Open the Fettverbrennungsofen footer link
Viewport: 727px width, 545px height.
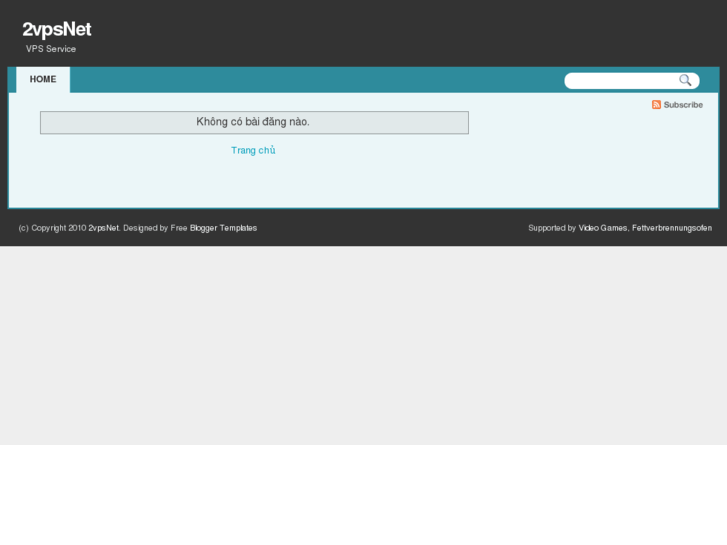pyautogui.click(x=672, y=228)
